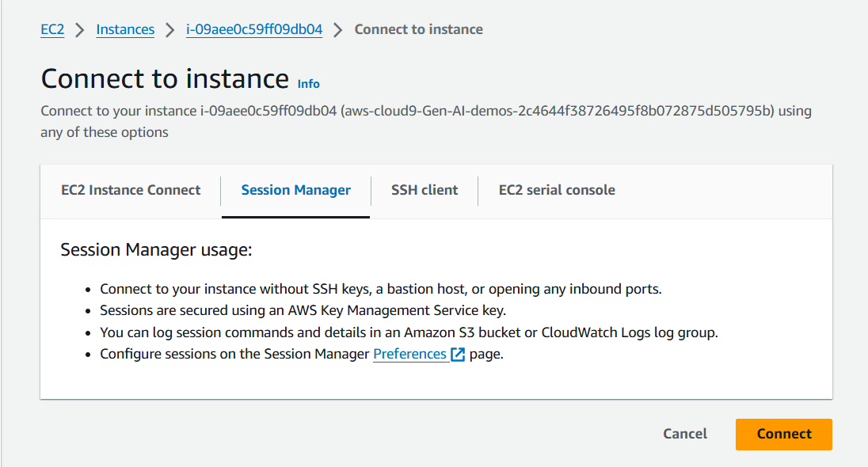Viewport: 868px width, 467px height.
Task: Go to Instances breadcrumb link
Action: click(x=125, y=29)
